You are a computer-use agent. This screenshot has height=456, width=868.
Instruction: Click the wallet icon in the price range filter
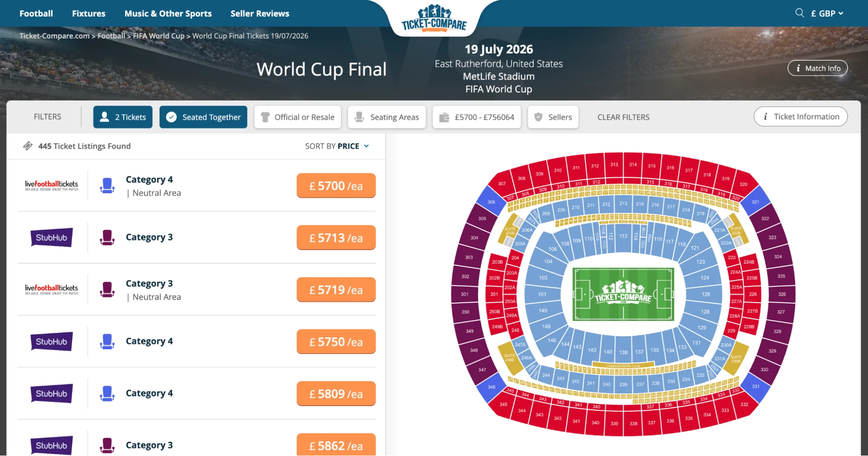click(x=444, y=117)
